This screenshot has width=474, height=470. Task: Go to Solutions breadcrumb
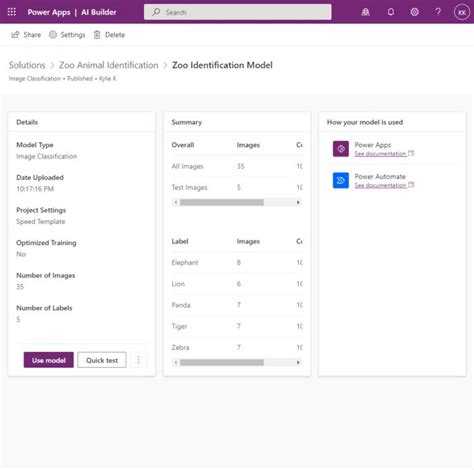27,65
